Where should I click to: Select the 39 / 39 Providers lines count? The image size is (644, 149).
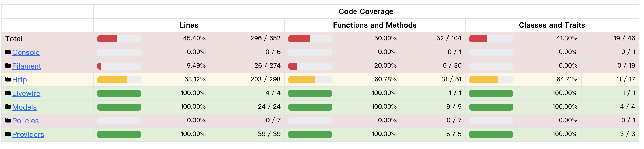pyautogui.click(x=269, y=134)
